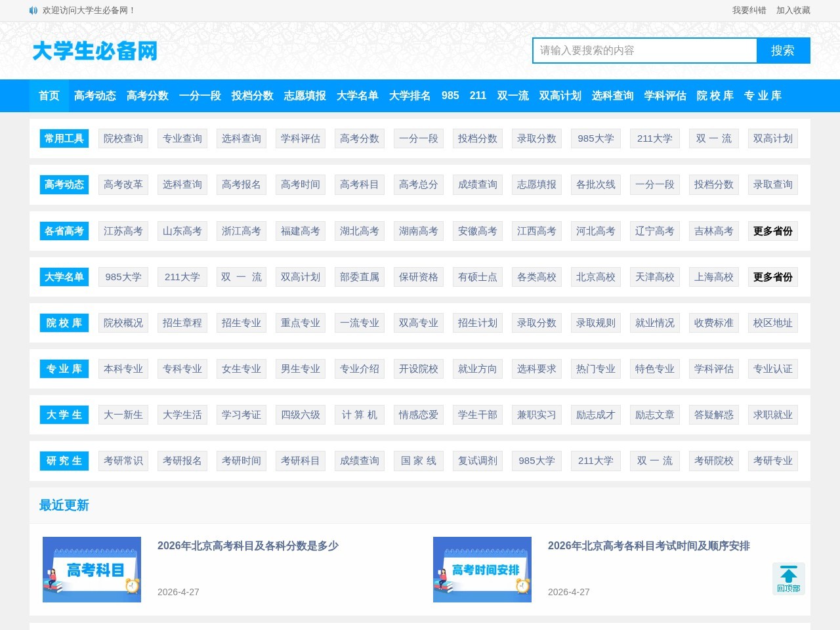Open 专业认证 link
The image size is (840, 630).
[x=773, y=369]
